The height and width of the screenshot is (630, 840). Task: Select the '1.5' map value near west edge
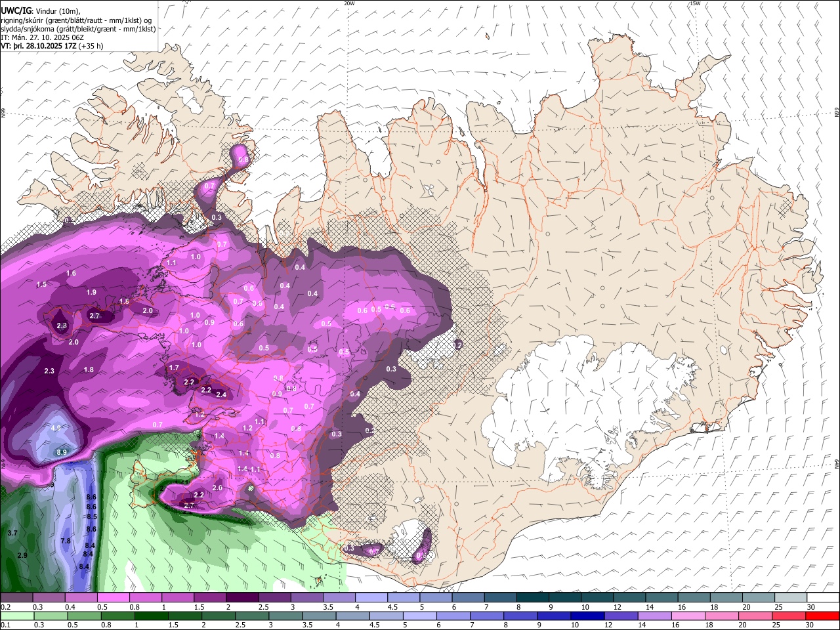coord(42,284)
